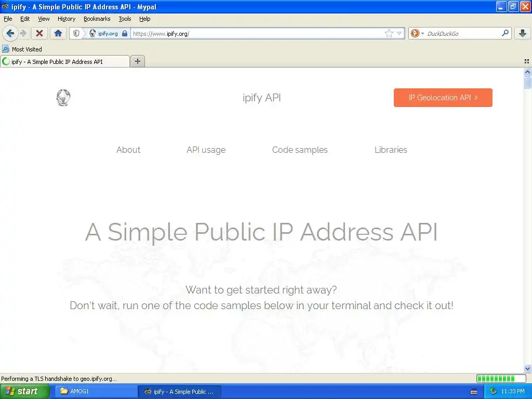This screenshot has width=532, height=399.
Task: Open the Home page icon
Action: pyautogui.click(x=58, y=33)
